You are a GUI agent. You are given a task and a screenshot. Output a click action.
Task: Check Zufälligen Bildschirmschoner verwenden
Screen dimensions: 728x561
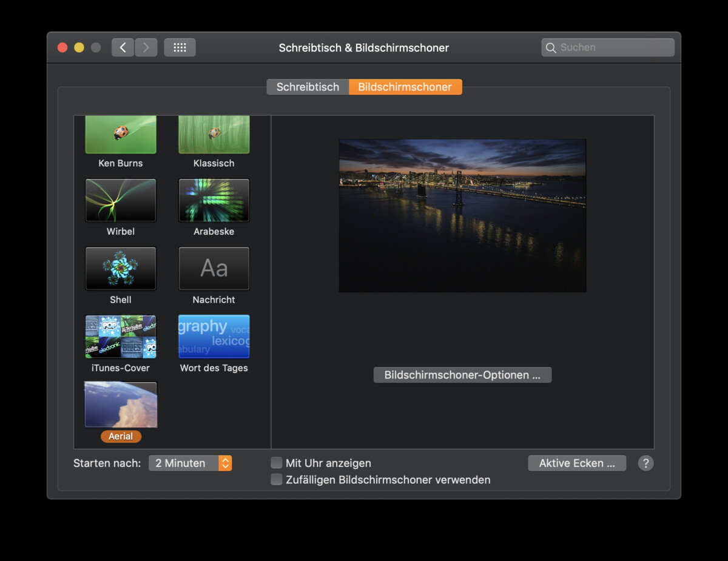click(276, 479)
